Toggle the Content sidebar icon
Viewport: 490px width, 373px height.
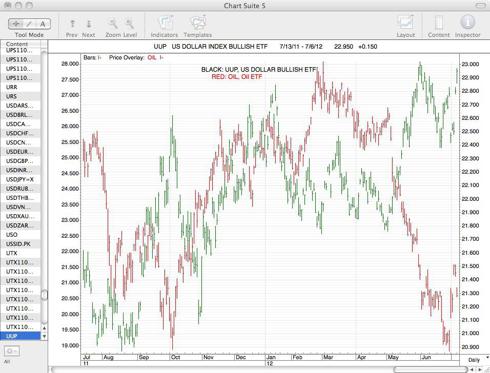tap(439, 27)
